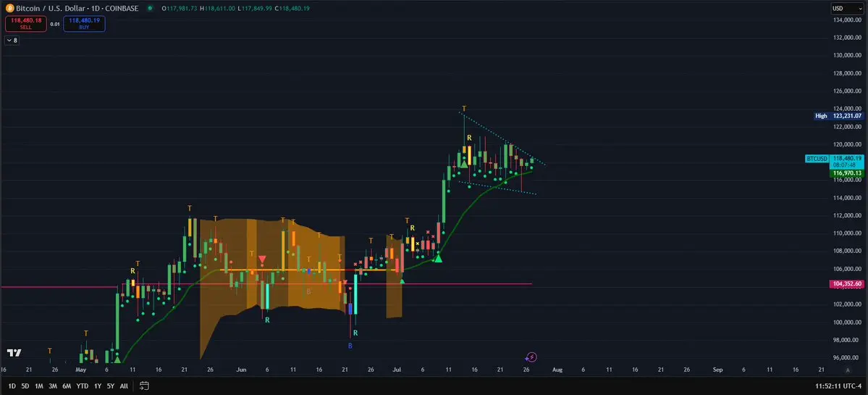Screen dimensions: 868x395
Task: Select the 1Y time range
Action: coord(98,386)
